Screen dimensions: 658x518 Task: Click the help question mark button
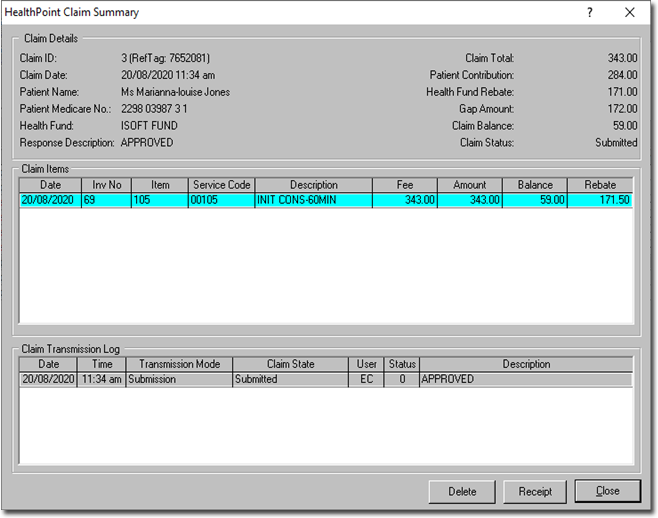tap(590, 13)
